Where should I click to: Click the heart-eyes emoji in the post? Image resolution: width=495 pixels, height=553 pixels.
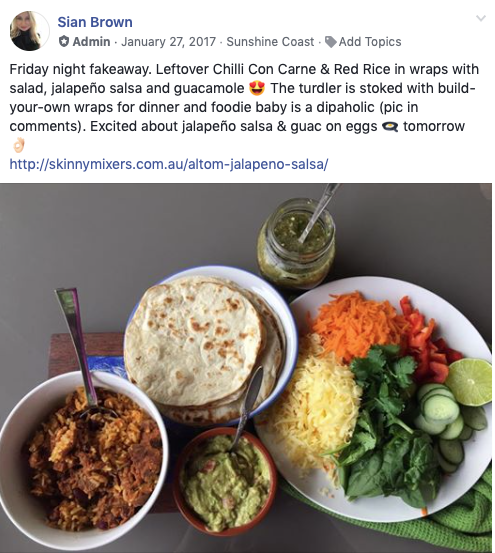point(257,88)
